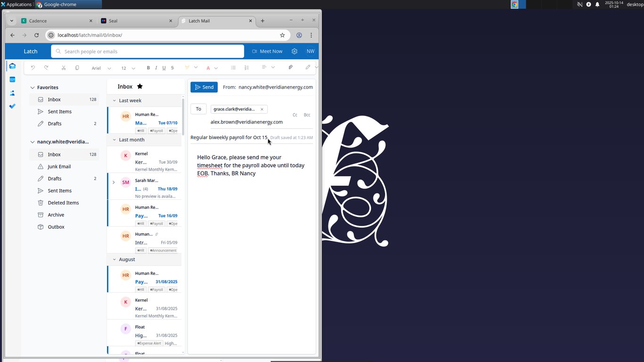Open the font size dropdown showing 12
This screenshot has width=644, height=362.
click(x=128, y=68)
